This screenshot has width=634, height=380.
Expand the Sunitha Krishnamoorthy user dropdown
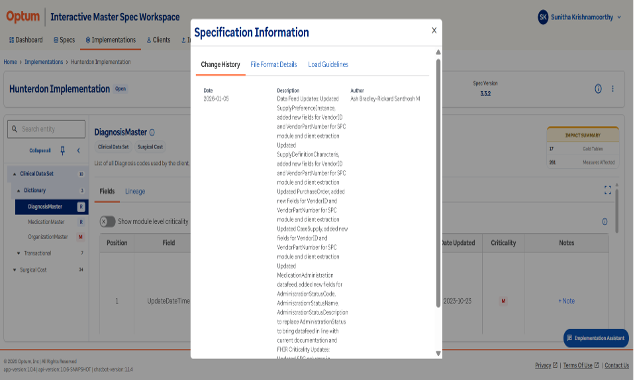[x=619, y=17]
